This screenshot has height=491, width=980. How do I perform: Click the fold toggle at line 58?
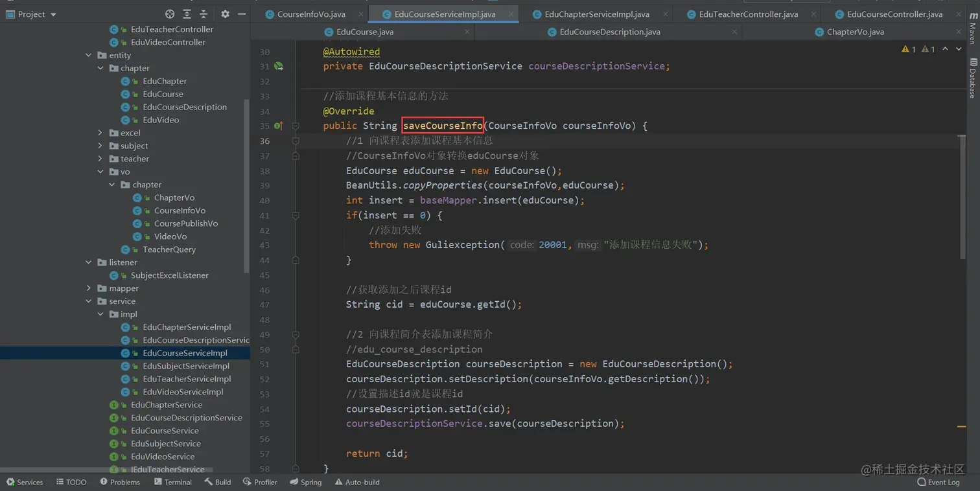coord(296,468)
